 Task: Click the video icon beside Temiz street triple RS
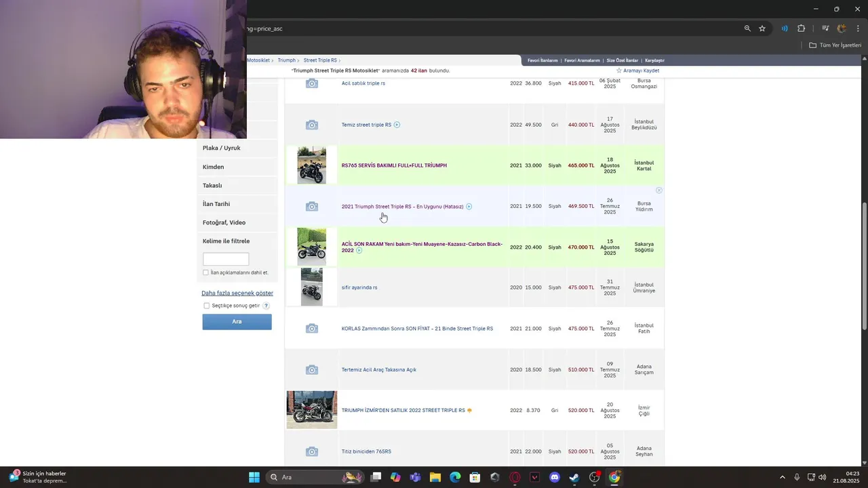397,125
